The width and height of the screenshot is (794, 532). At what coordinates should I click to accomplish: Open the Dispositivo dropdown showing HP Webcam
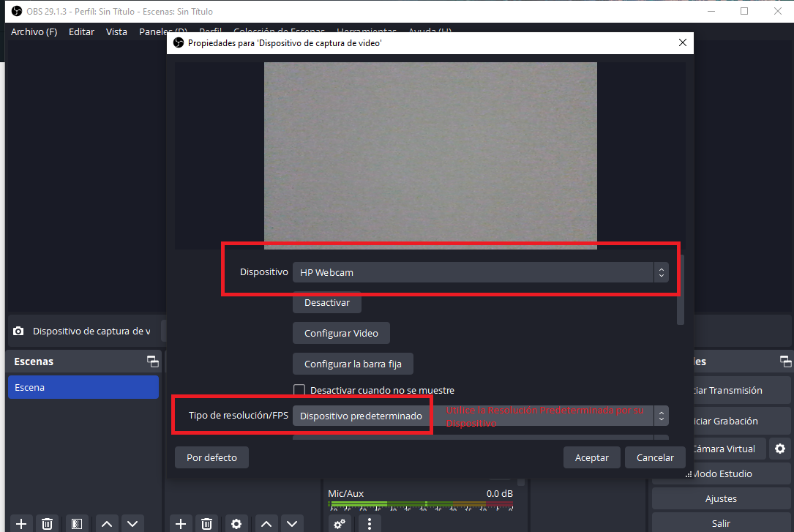(x=480, y=272)
